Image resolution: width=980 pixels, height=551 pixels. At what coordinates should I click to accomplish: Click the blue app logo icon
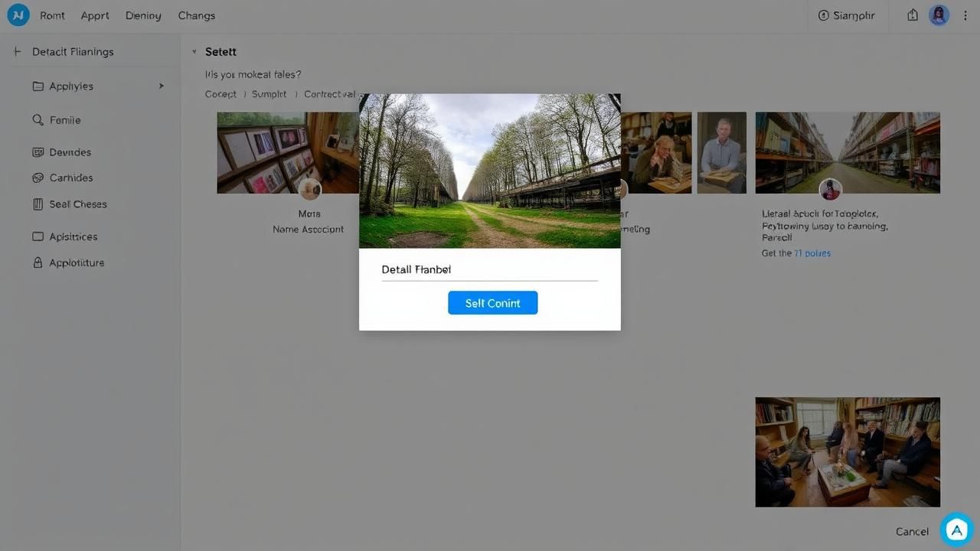(x=18, y=15)
